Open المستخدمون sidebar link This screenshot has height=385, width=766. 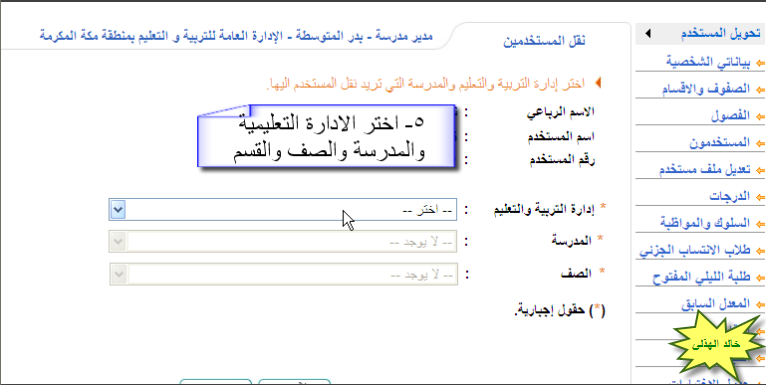click(x=720, y=143)
